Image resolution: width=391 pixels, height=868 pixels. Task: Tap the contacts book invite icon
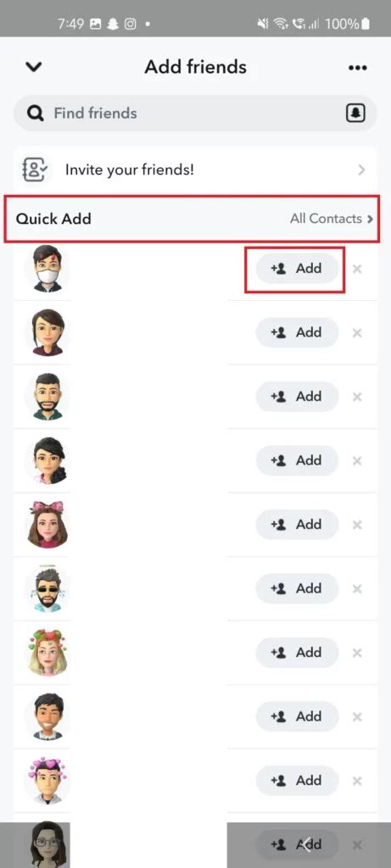pyautogui.click(x=34, y=170)
